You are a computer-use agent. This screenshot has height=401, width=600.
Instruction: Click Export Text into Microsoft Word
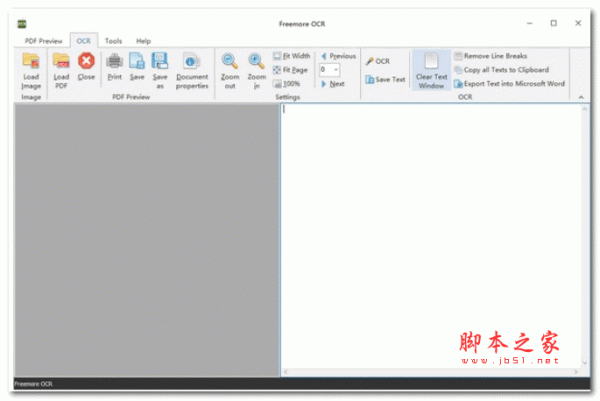point(510,83)
